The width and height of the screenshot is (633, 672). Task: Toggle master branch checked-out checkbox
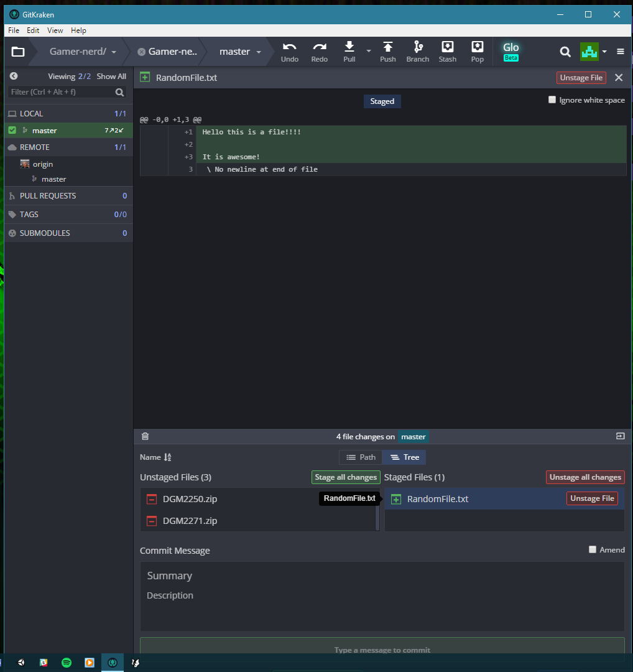click(12, 130)
